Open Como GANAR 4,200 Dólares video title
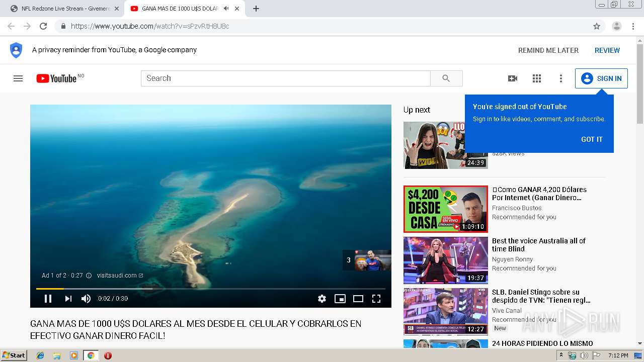This screenshot has width=644, height=362. (539, 194)
